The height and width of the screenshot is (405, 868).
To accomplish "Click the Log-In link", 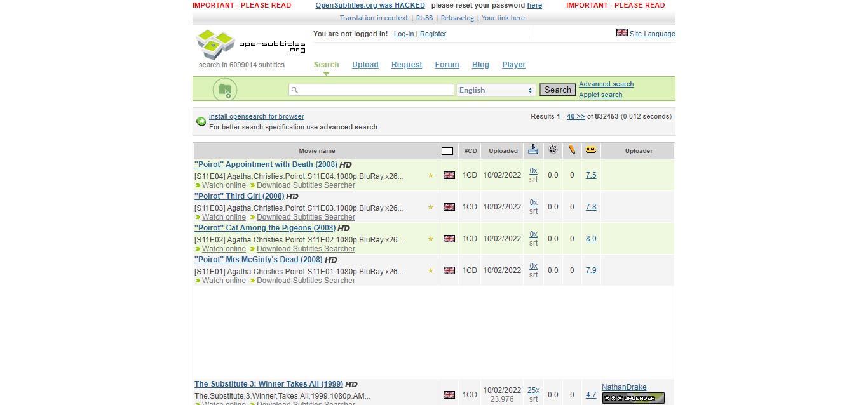I will tap(403, 34).
